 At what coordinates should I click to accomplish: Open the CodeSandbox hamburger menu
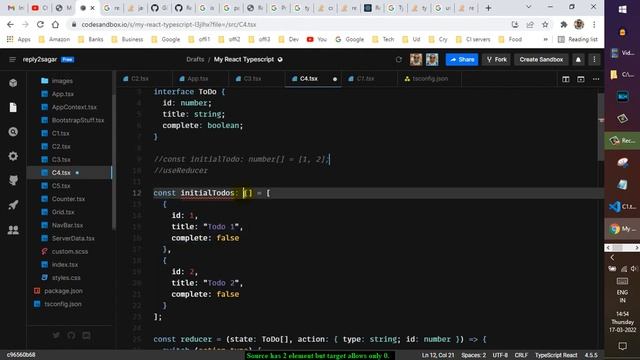12,60
